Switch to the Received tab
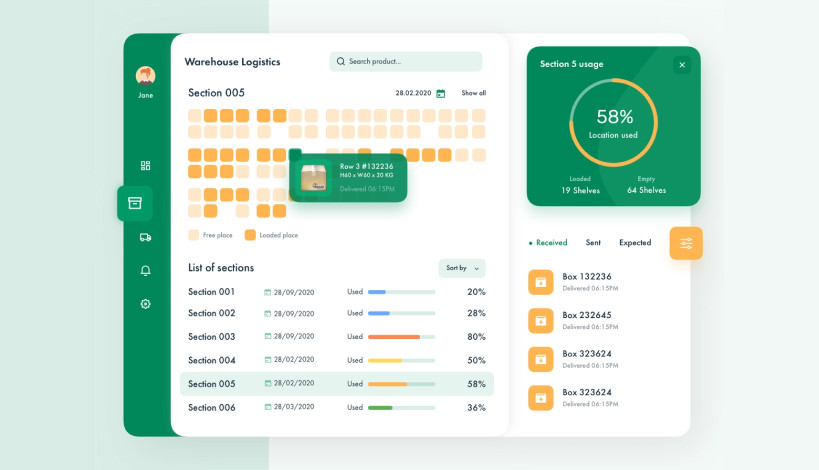 [x=550, y=243]
